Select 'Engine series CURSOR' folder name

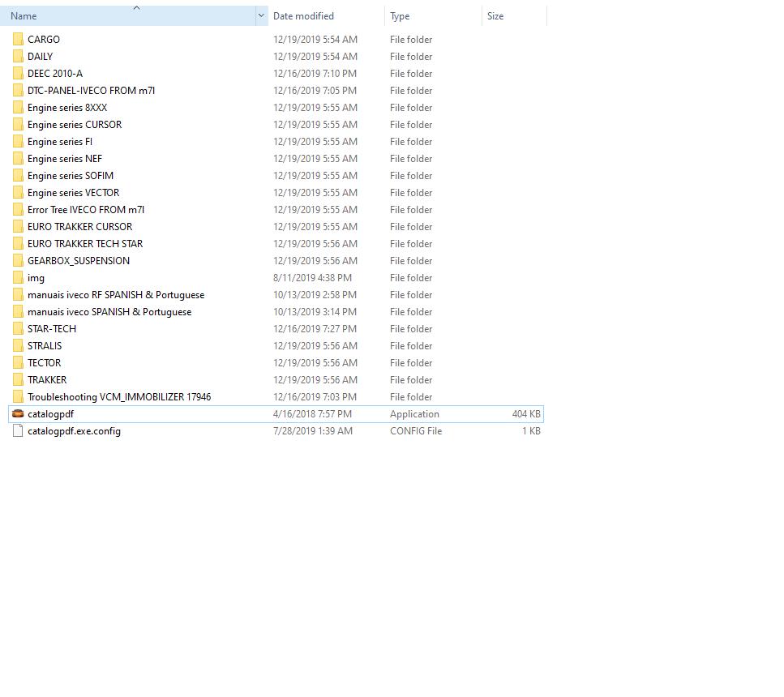[75, 124]
